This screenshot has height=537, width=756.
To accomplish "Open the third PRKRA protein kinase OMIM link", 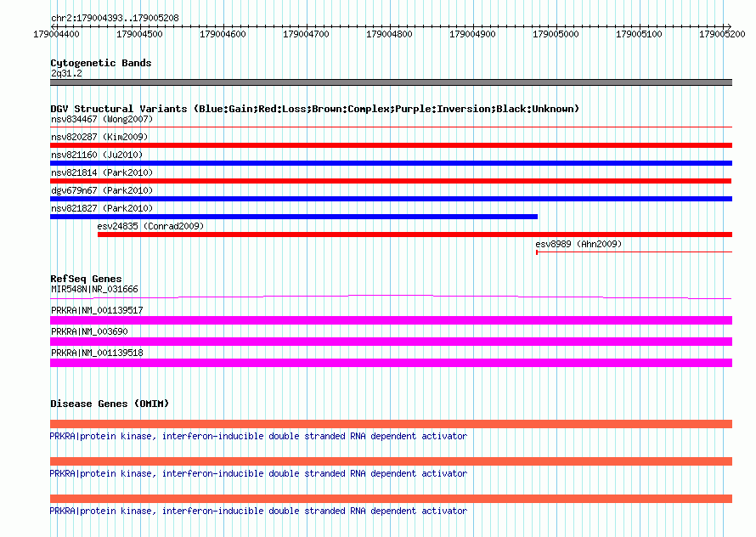I will pos(258,511).
